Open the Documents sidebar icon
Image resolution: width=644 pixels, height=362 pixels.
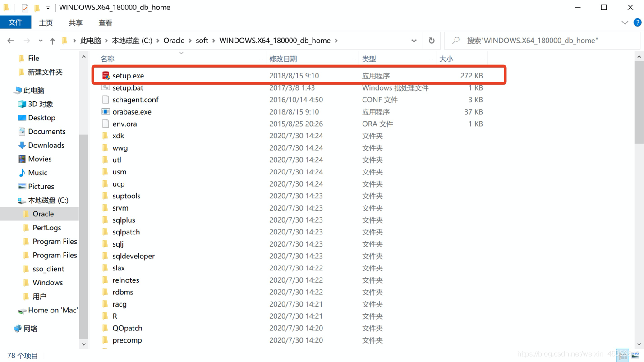[22, 132]
